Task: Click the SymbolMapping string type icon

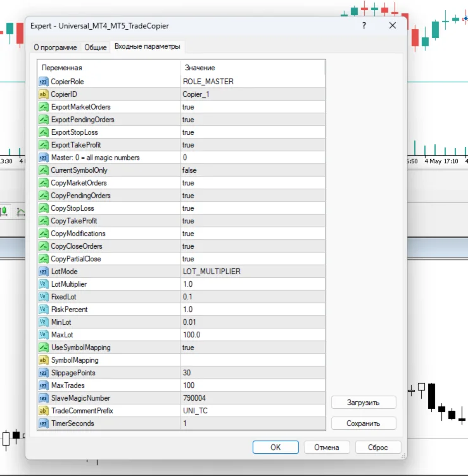Action: (x=44, y=360)
